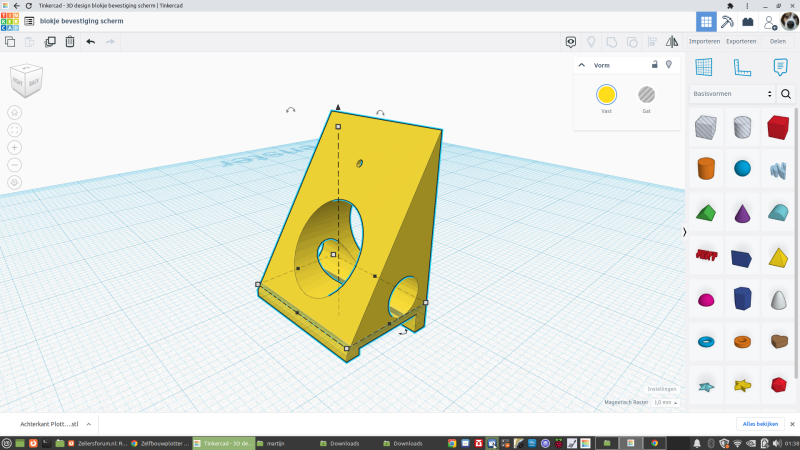Toggle the show-all visibility eye icon
This screenshot has width=800, height=450.
(x=571, y=42)
